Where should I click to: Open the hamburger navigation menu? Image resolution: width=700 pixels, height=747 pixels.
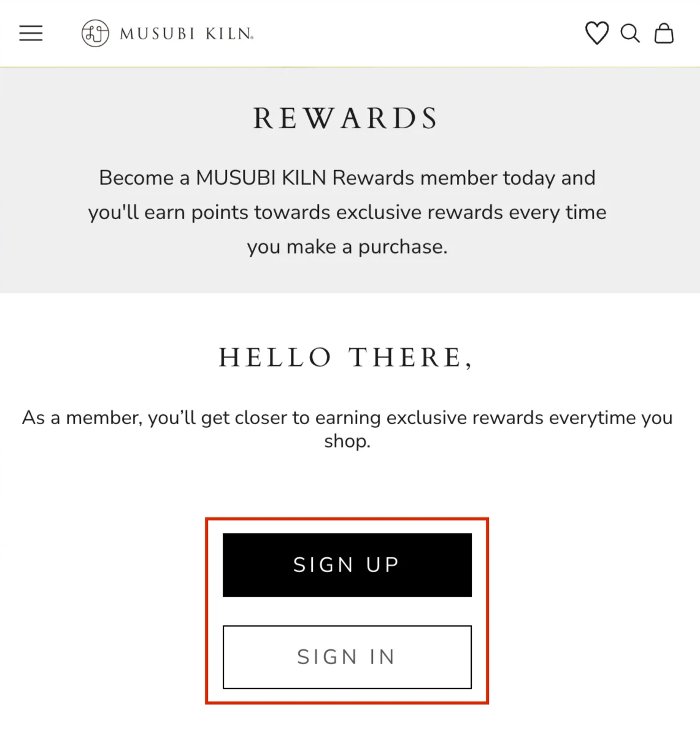tap(31, 33)
